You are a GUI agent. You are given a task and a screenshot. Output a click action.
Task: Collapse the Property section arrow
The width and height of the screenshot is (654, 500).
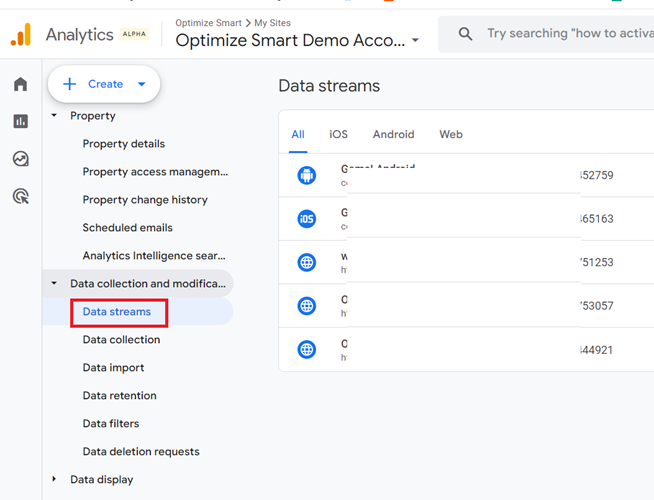pyautogui.click(x=54, y=115)
